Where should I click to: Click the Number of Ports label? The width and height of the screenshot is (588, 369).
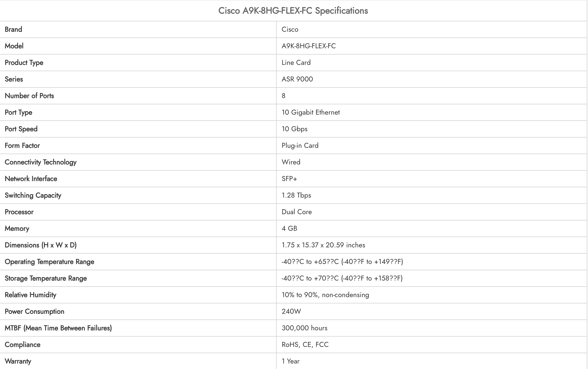[29, 96]
